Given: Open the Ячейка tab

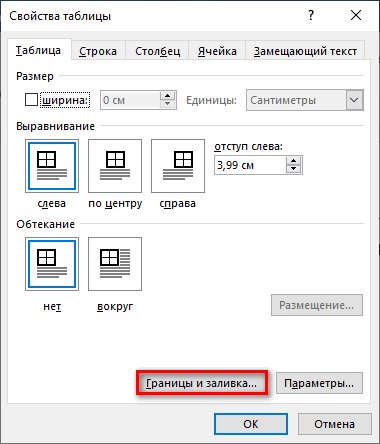Looking at the screenshot, I should (217, 51).
